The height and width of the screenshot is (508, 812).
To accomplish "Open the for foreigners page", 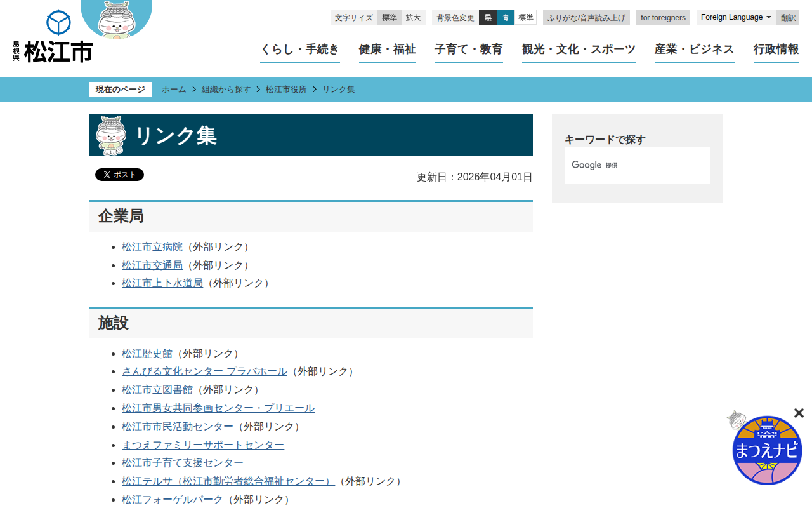I will pyautogui.click(x=663, y=18).
